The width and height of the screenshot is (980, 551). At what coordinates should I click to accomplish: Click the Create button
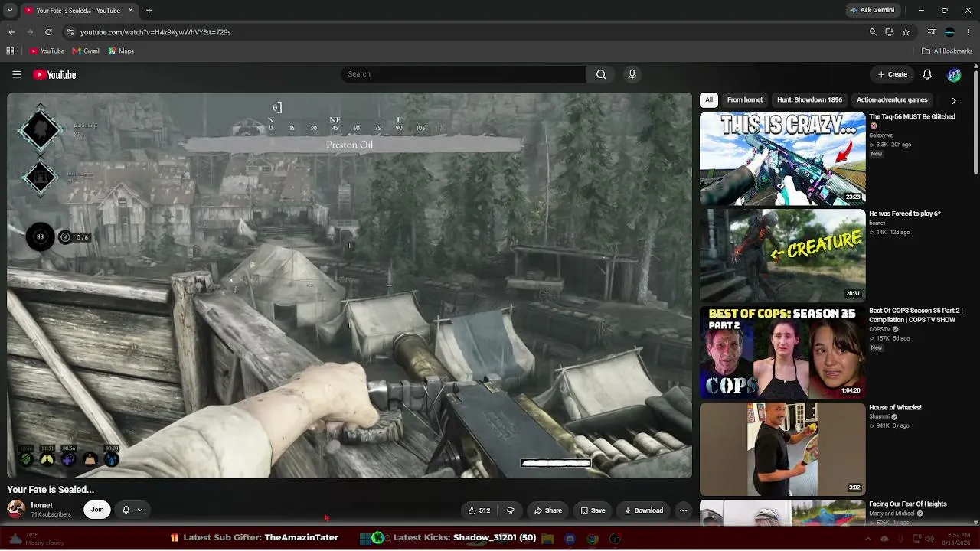click(x=893, y=74)
